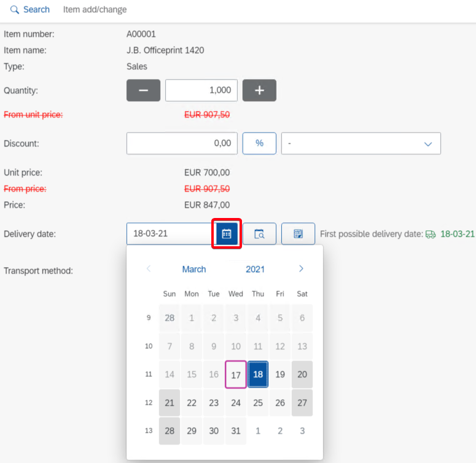
Task: Decrease quantity with the minus button
Action: pos(143,90)
